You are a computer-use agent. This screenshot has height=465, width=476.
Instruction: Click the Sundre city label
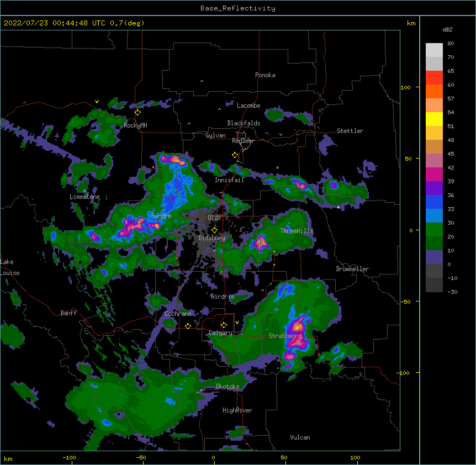161,216
